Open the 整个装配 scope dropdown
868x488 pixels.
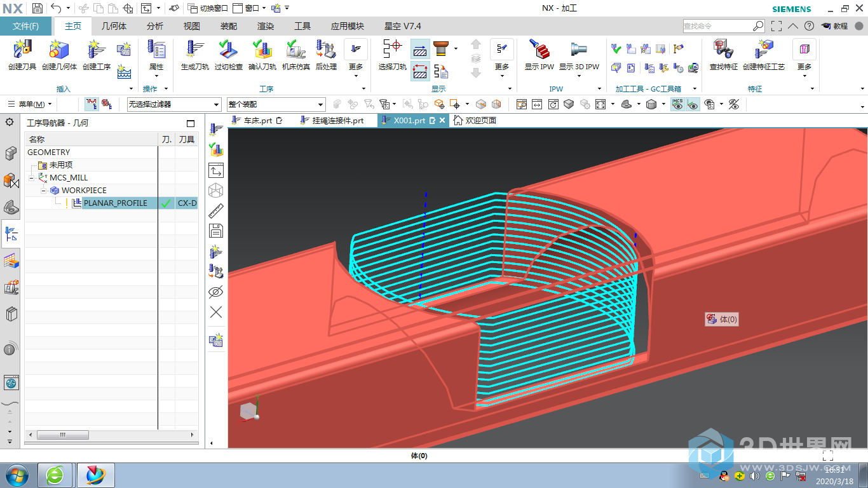point(276,104)
